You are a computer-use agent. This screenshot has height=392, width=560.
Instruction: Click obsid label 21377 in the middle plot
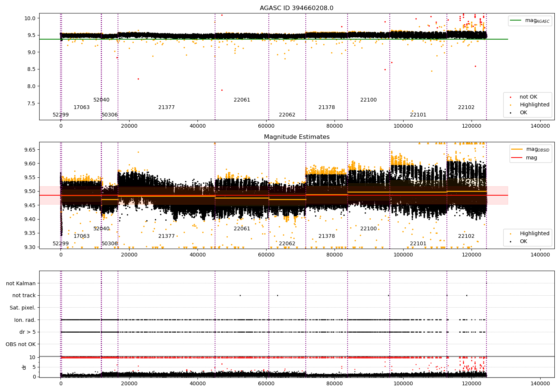coord(167,236)
